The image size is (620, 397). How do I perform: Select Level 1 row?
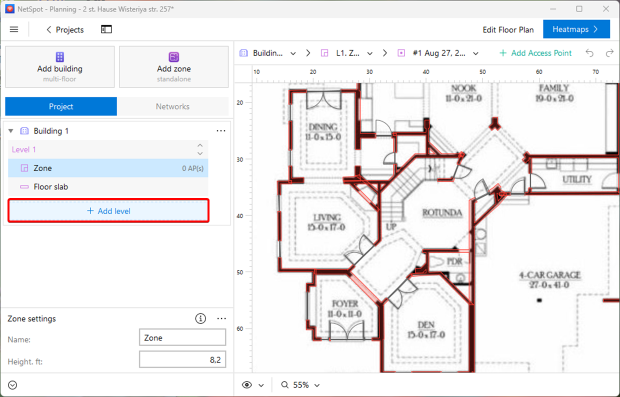click(x=108, y=149)
